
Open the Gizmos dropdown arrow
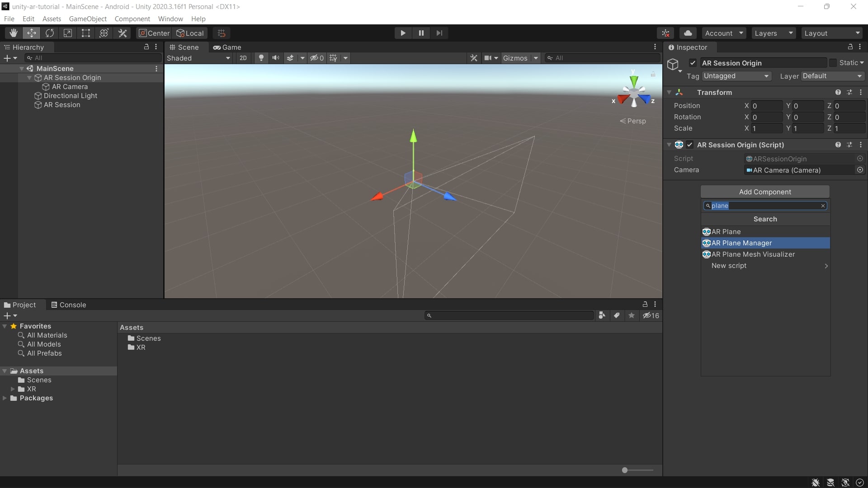pyautogui.click(x=536, y=58)
